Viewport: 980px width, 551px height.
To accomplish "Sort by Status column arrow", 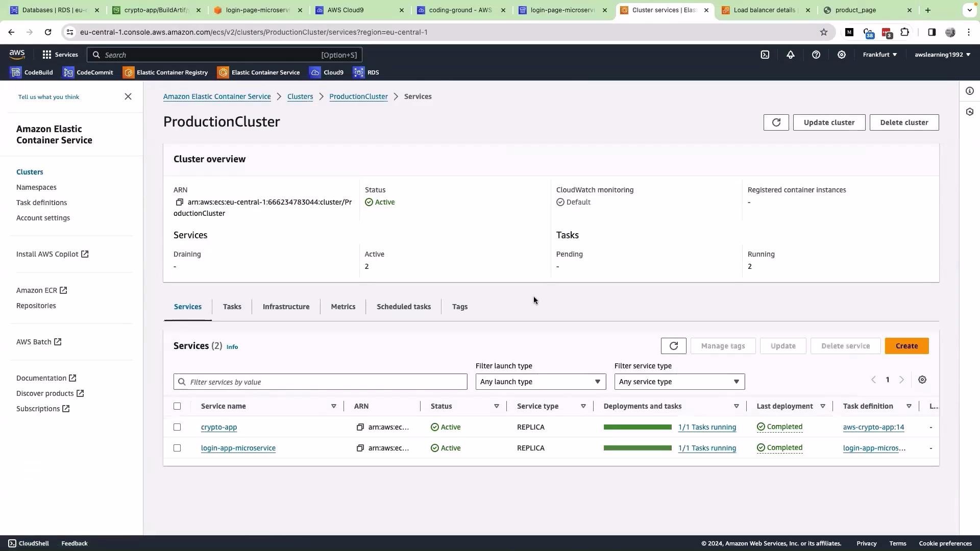I will click(x=496, y=407).
